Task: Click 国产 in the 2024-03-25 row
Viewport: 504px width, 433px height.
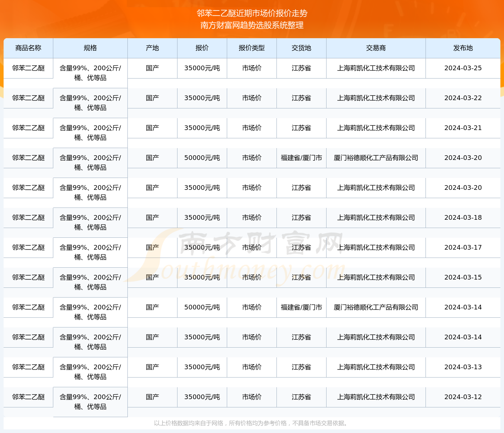Action: tap(153, 68)
